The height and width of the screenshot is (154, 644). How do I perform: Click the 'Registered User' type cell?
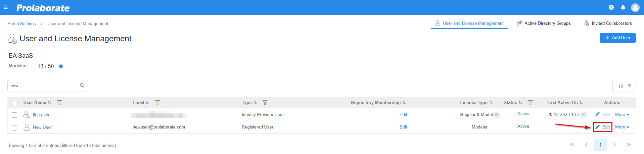tap(258, 127)
